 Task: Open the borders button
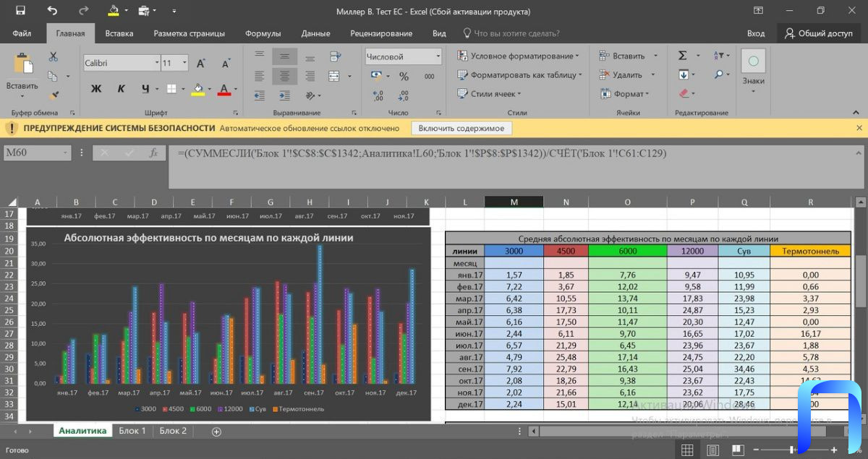171,89
